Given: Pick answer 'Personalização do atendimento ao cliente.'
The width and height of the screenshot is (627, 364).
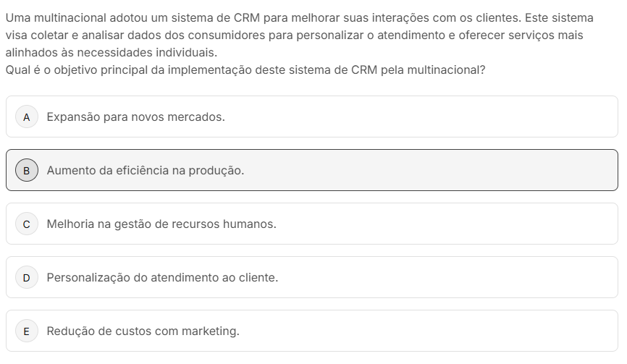Looking at the screenshot, I should [x=162, y=278].
